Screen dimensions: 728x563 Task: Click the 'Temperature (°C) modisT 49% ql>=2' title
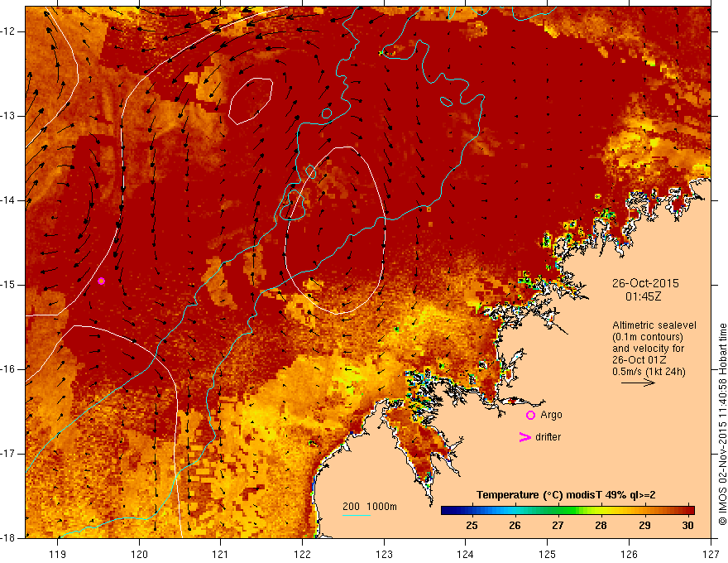566,495
